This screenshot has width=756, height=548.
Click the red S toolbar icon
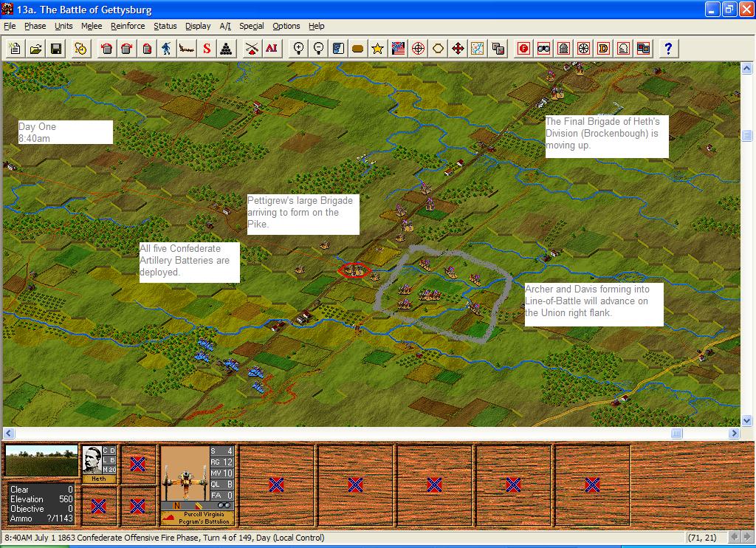[207, 48]
